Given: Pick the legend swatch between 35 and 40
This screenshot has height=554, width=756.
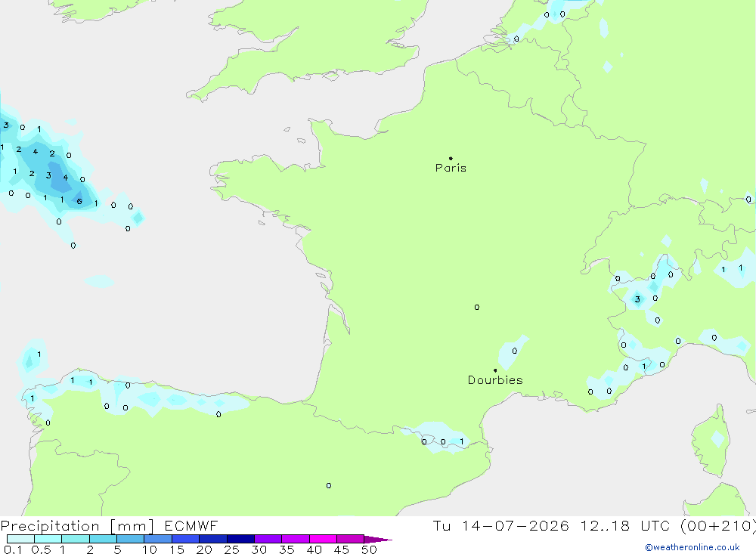Looking at the screenshot, I should pos(296,539).
